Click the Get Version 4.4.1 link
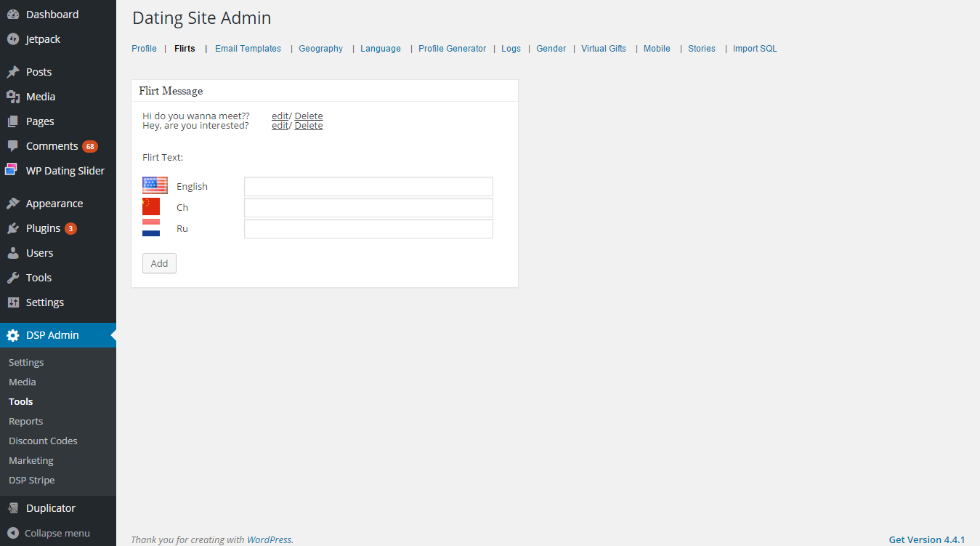This screenshot has width=980, height=546. point(927,539)
